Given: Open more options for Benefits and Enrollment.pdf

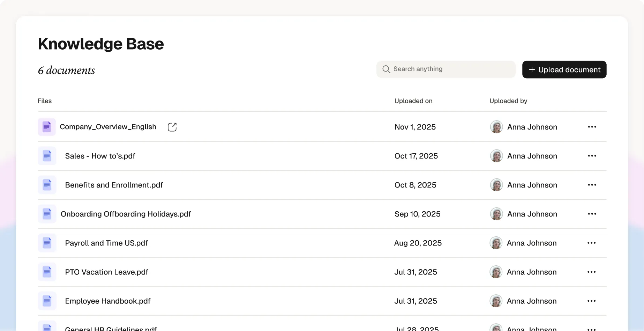Looking at the screenshot, I should [592, 185].
